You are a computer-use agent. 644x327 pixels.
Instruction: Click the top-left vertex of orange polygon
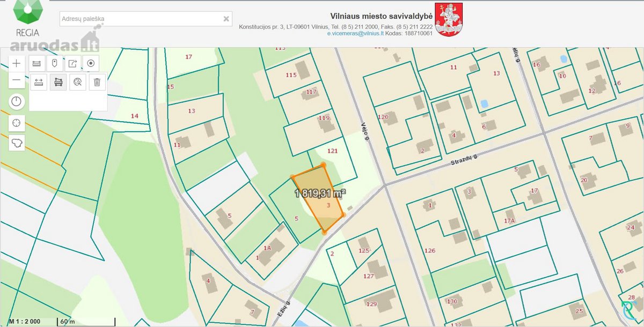[x=292, y=176]
